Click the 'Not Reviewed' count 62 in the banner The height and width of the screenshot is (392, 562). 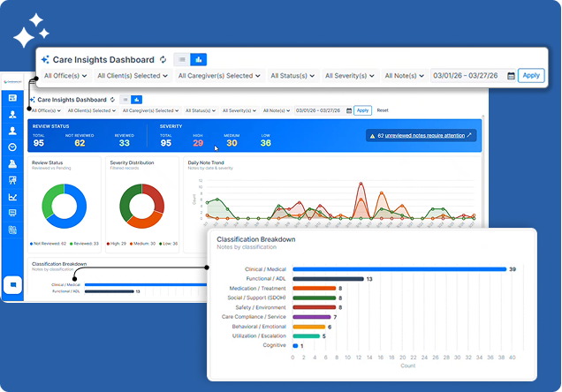point(80,143)
